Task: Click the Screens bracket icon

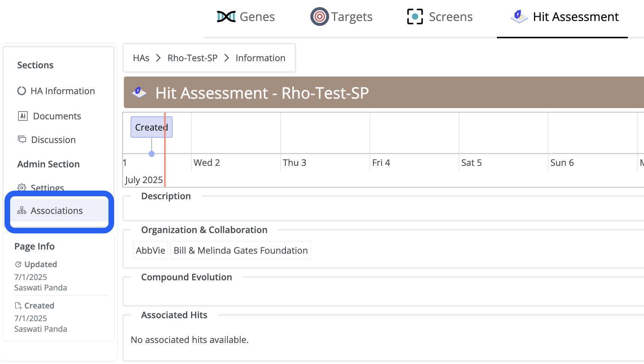Action: 415,17
